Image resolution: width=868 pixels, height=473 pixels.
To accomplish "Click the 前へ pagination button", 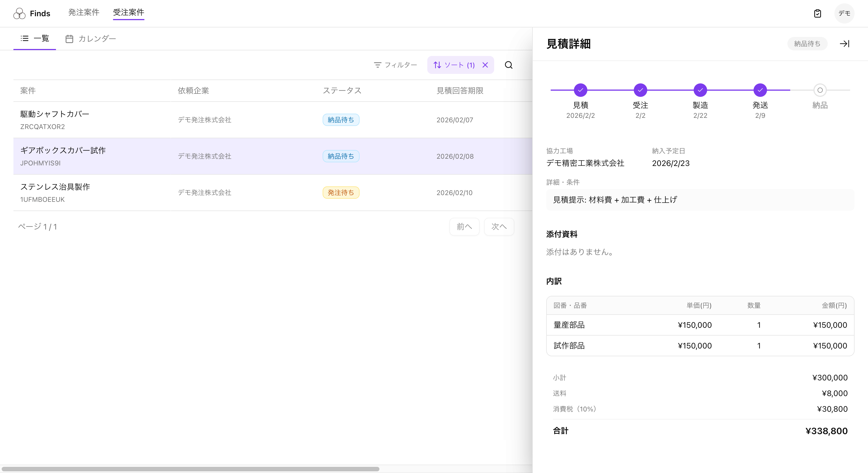I will point(464,226).
